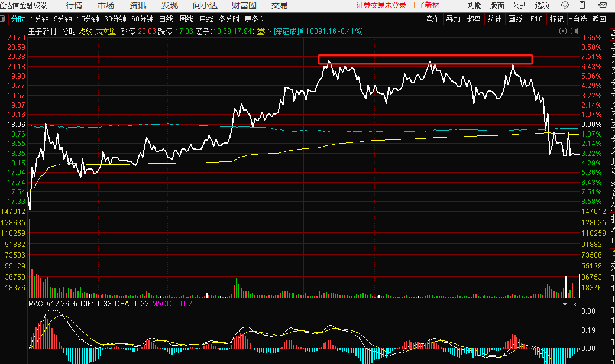The image size is (615, 364).
Task: Click the 深证成指 index readout
Action: pyautogui.click(x=318, y=31)
